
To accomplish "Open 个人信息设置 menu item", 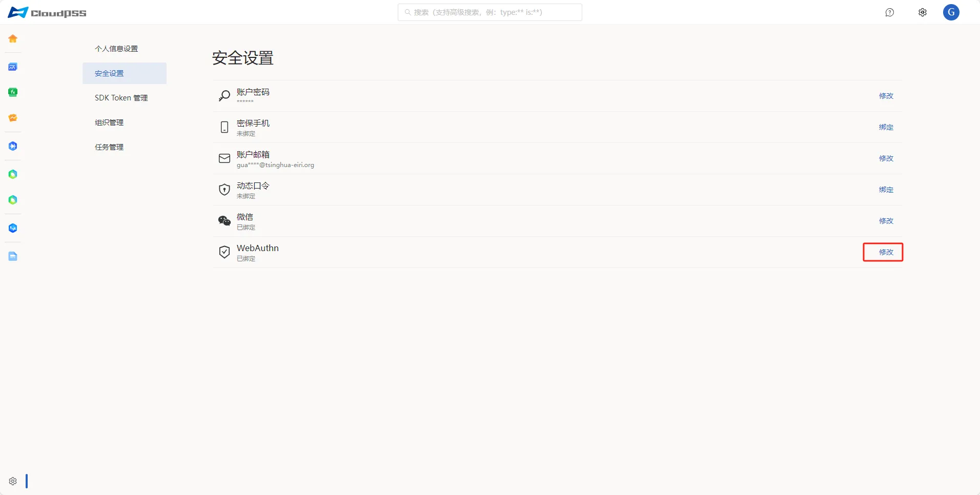I will point(125,49).
